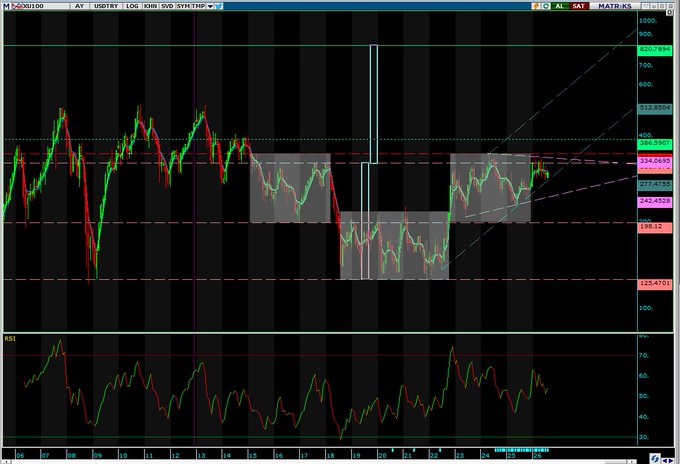Click the small D button below window controls
Image resolution: width=680 pixels, height=464 pixels.
(670, 13)
